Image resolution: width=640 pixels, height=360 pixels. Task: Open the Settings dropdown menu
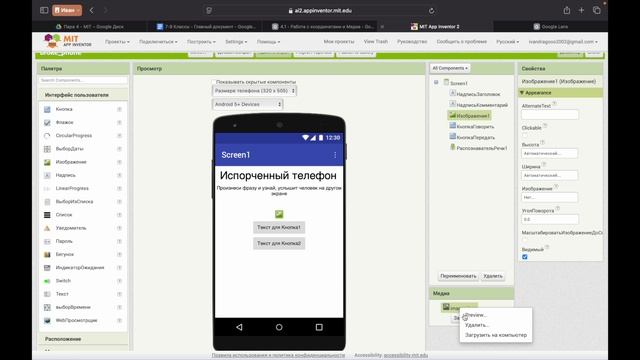click(x=236, y=42)
